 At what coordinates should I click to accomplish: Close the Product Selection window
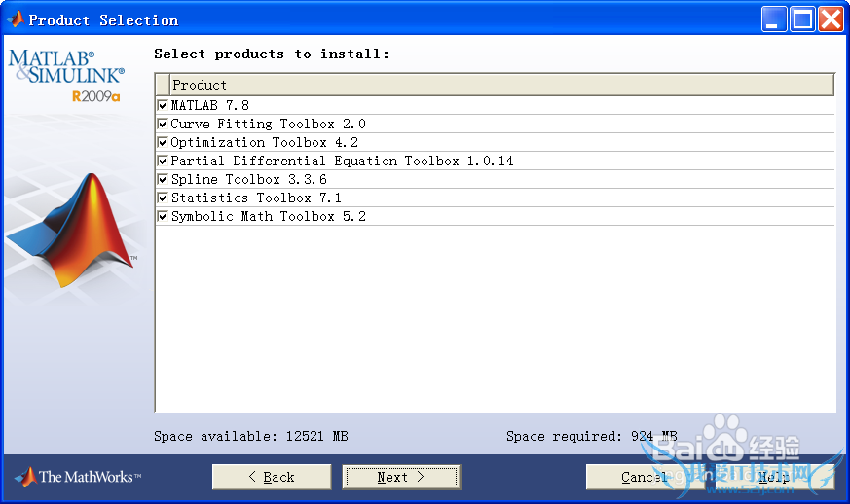click(832, 19)
